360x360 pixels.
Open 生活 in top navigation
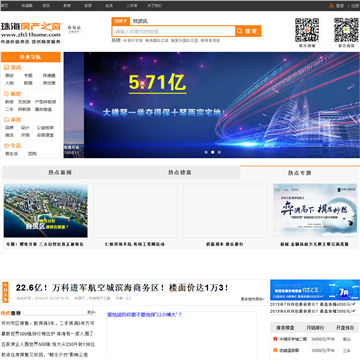[109, 6]
